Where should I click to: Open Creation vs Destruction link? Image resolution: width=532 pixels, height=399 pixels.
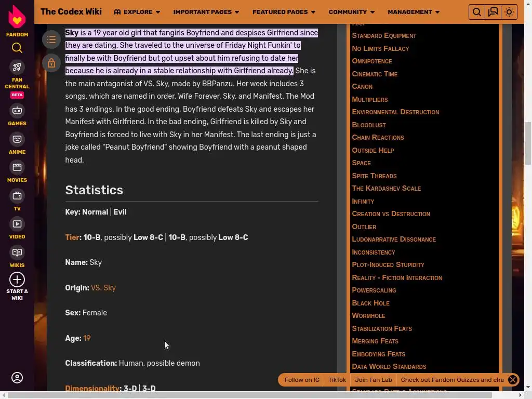(x=391, y=214)
